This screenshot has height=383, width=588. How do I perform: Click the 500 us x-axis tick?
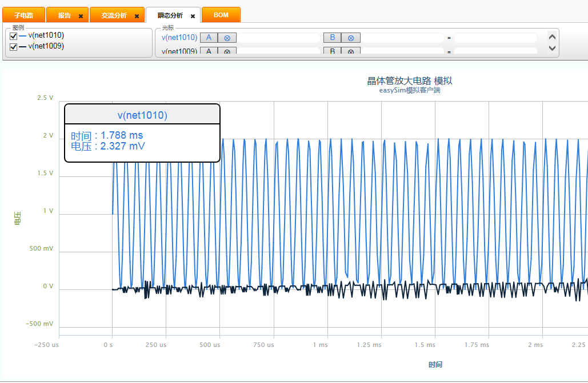click(x=210, y=345)
